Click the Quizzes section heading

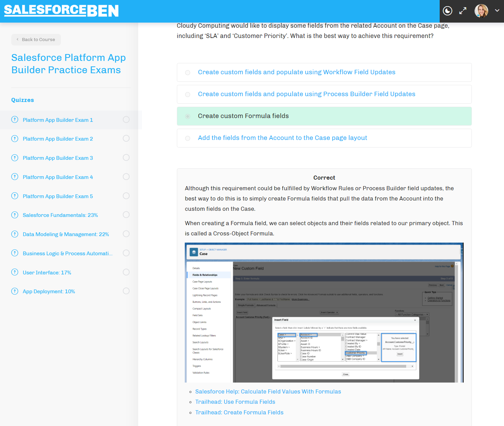click(23, 100)
